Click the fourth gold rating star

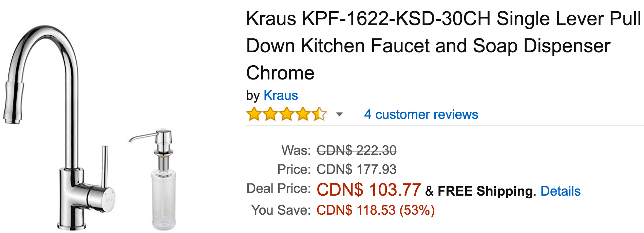(303, 114)
